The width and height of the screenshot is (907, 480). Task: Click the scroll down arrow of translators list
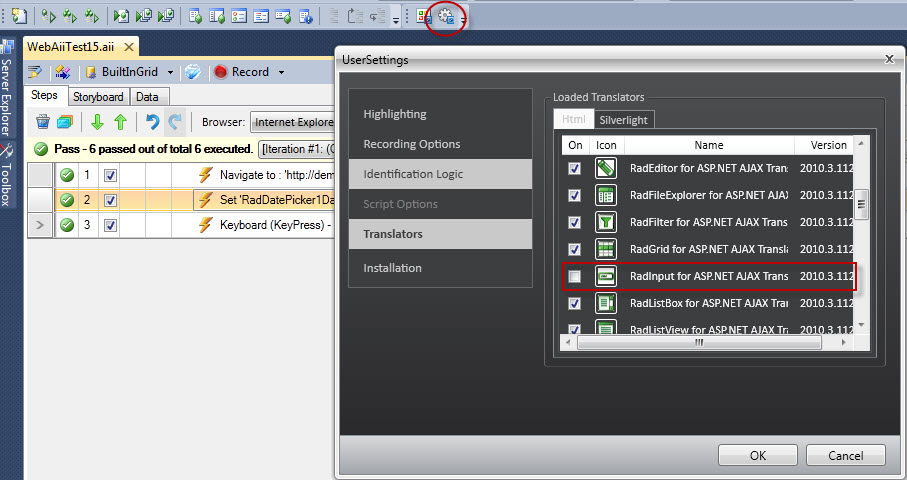tap(861, 324)
